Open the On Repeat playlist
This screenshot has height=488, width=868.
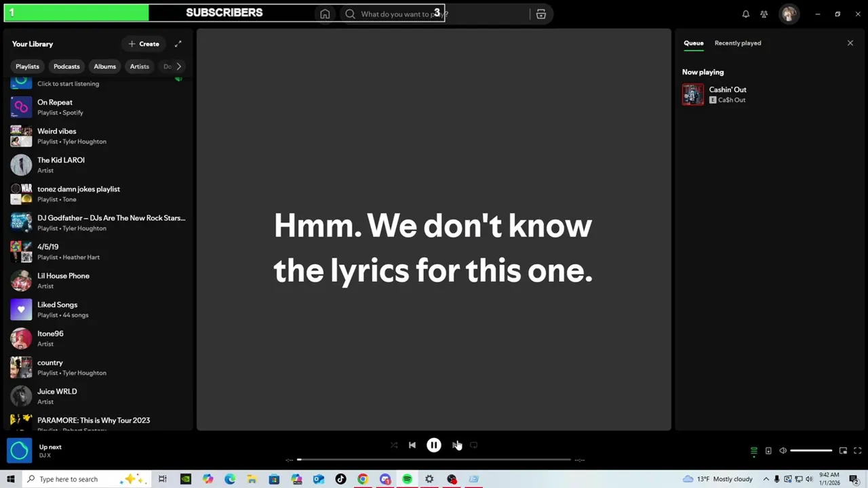pos(98,107)
